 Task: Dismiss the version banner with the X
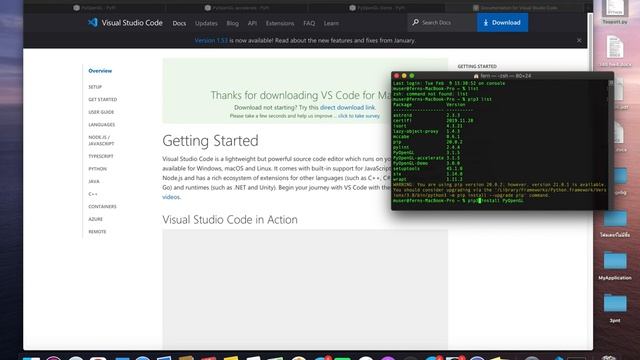tap(579, 40)
